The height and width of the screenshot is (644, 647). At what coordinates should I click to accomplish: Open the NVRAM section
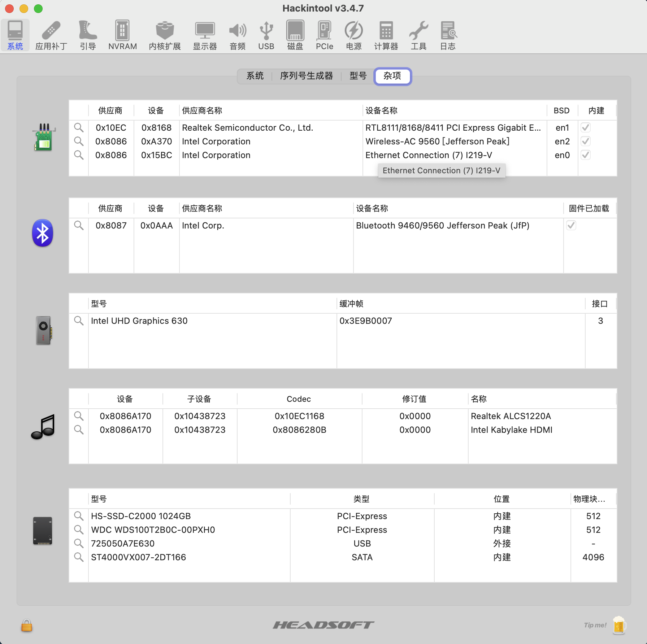(x=122, y=35)
